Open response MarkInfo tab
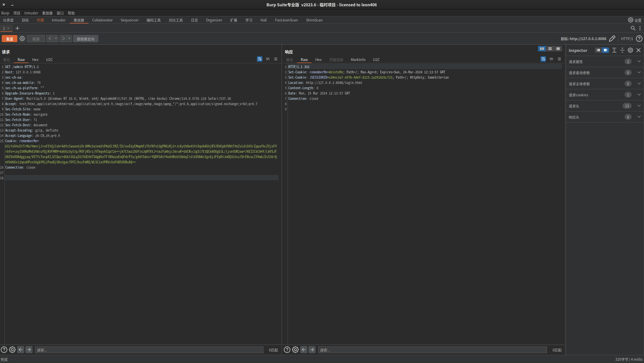Image resolution: width=644 pixels, height=363 pixels. [358, 60]
